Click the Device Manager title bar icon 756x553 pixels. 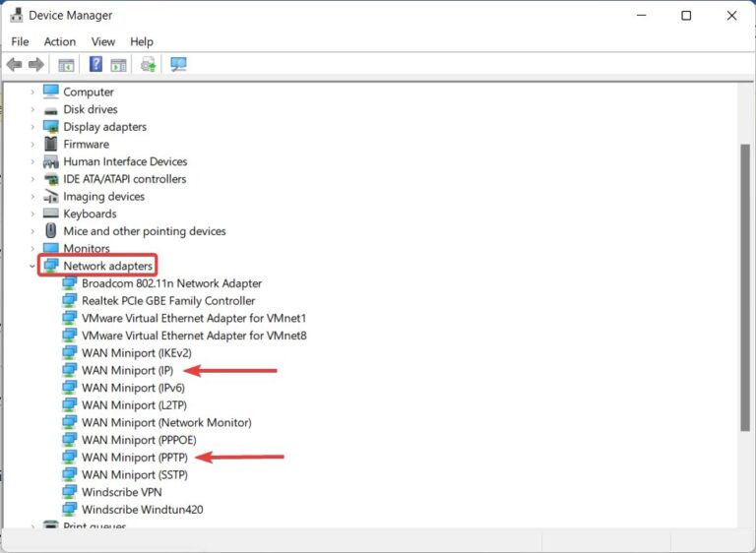[x=17, y=15]
